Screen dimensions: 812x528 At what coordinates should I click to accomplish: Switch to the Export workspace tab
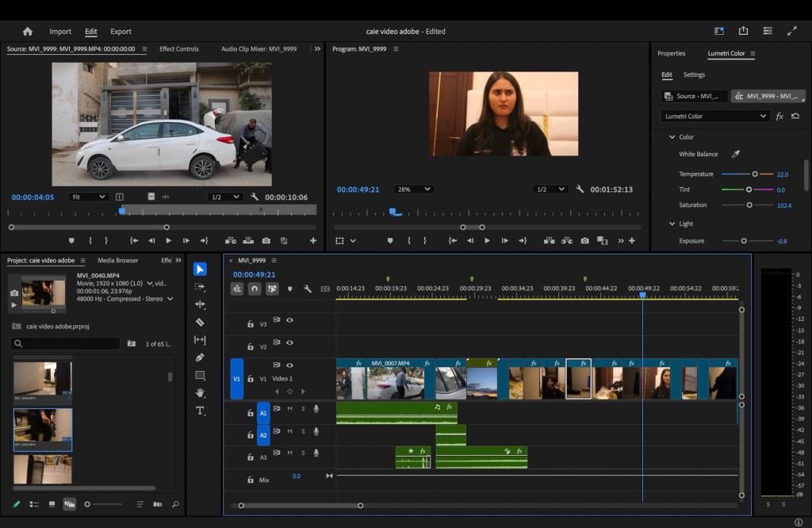click(x=121, y=32)
